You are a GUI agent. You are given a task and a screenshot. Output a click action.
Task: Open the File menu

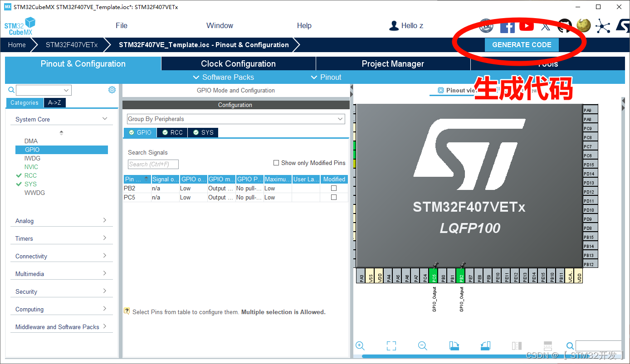(122, 25)
